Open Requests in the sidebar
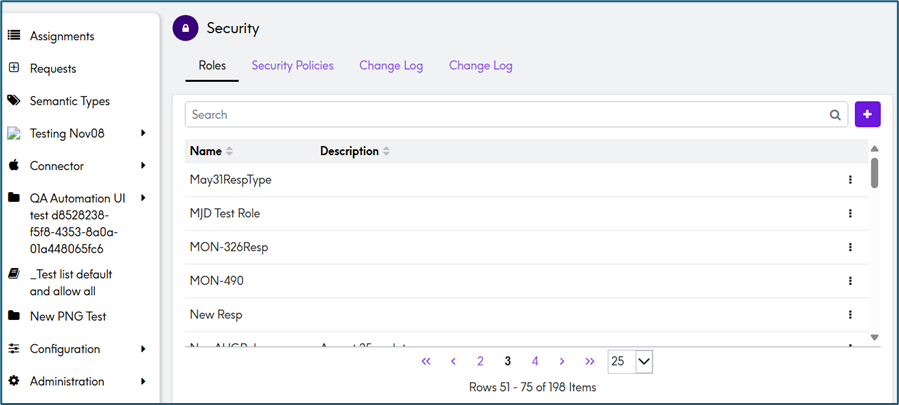 pos(53,69)
